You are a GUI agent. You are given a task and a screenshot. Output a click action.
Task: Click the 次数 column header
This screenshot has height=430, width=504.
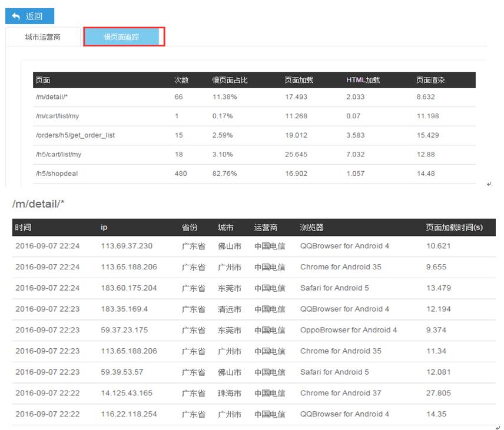point(181,80)
